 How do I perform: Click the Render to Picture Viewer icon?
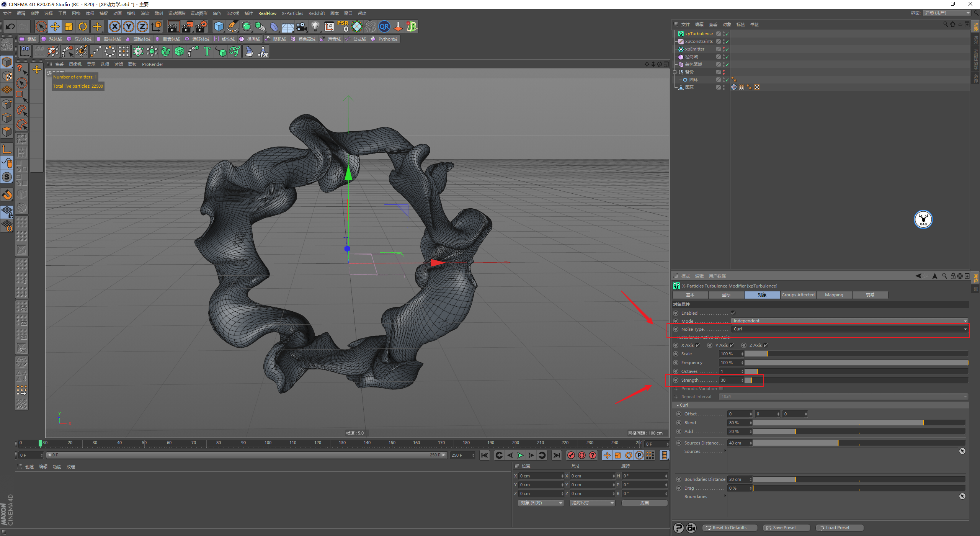[x=187, y=26]
